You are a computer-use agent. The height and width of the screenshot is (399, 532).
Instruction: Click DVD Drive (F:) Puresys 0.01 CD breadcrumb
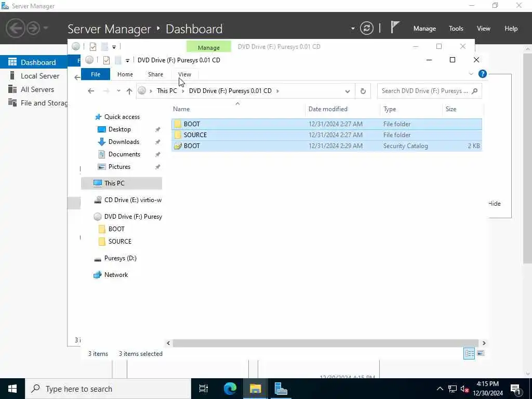(x=230, y=91)
